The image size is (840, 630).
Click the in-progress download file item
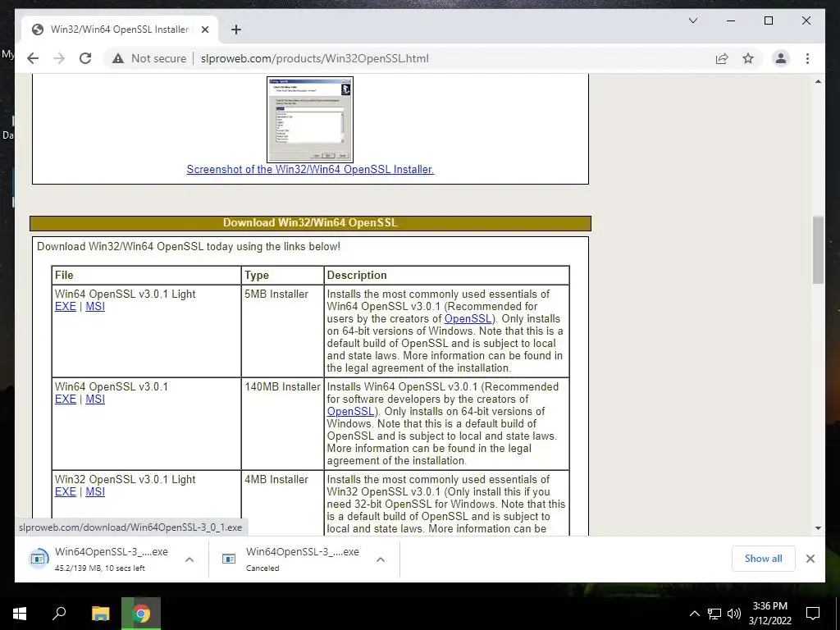99,559
